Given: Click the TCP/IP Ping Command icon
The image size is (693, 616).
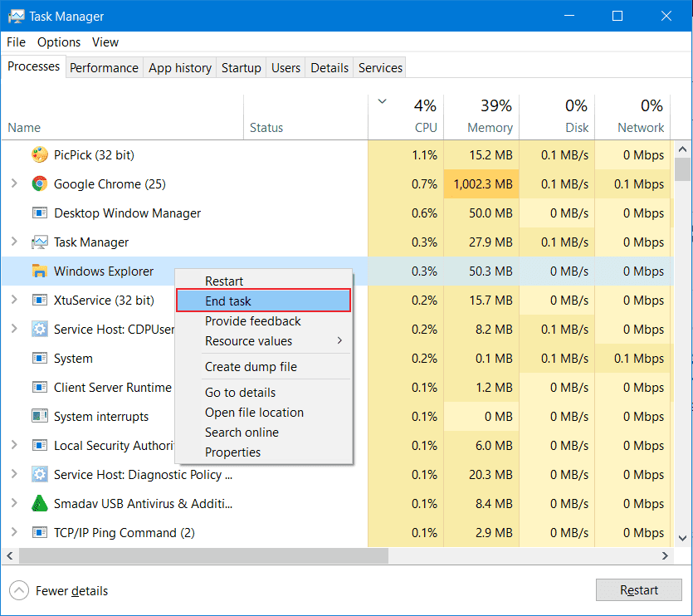Looking at the screenshot, I should tap(39, 532).
